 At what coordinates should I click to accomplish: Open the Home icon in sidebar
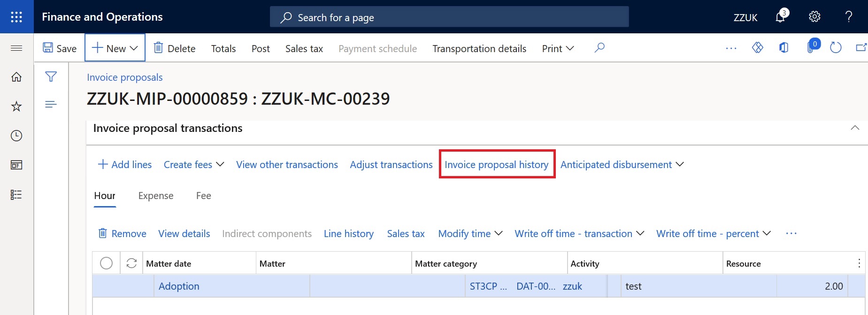coord(16,77)
